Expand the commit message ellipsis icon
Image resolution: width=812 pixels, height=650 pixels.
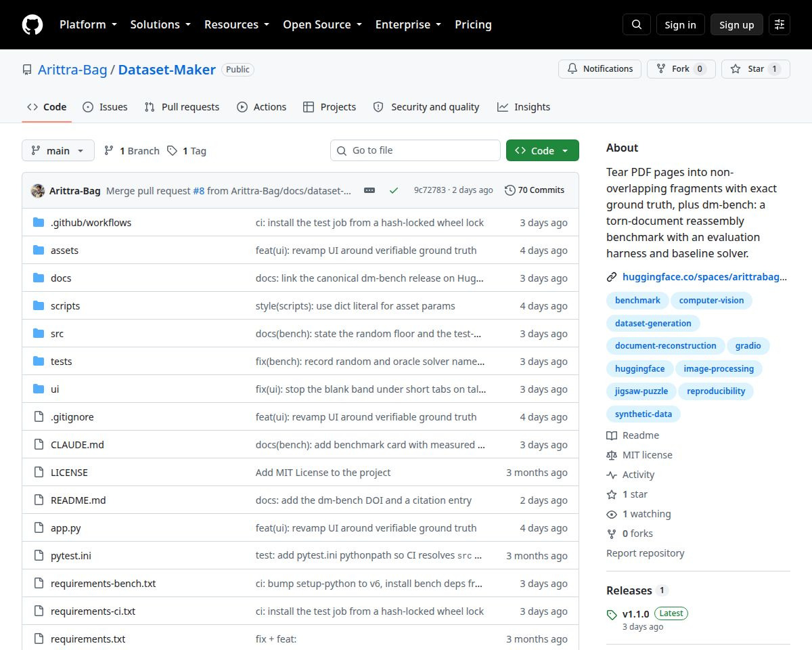pos(369,190)
